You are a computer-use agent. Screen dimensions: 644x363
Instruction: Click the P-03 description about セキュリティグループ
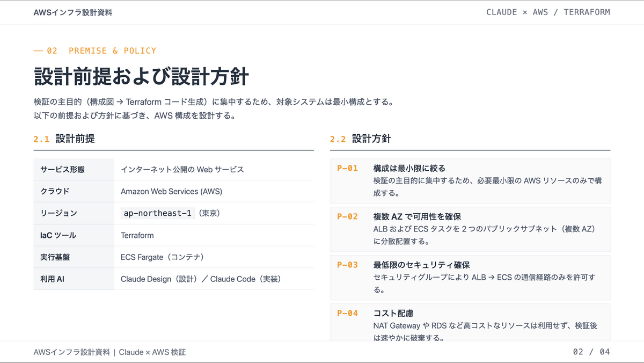[x=484, y=284]
